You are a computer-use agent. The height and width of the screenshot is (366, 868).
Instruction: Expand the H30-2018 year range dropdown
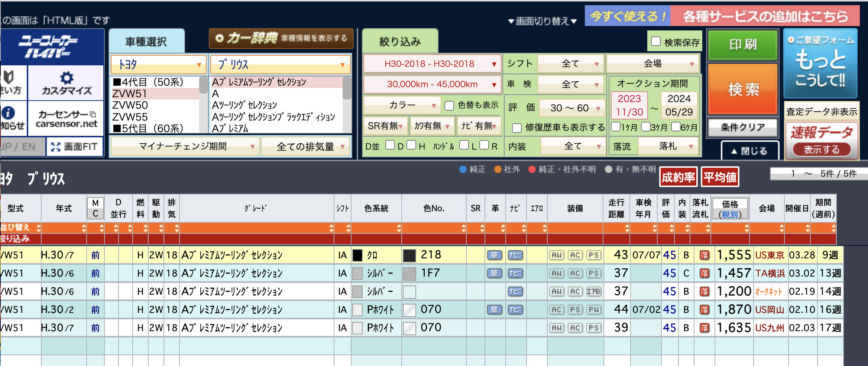pyautogui.click(x=432, y=64)
